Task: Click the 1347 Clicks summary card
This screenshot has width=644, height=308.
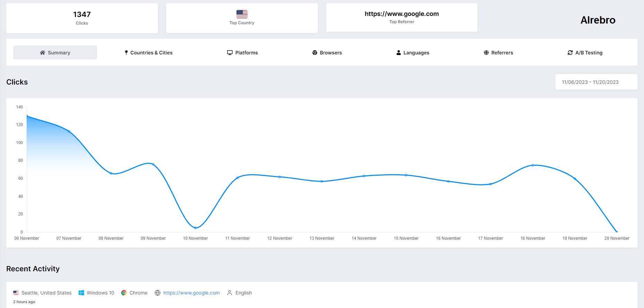Action: pyautogui.click(x=82, y=18)
